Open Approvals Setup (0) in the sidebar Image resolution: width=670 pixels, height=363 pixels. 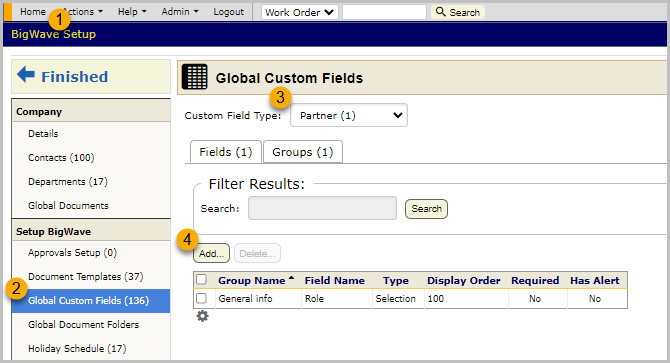point(73,253)
